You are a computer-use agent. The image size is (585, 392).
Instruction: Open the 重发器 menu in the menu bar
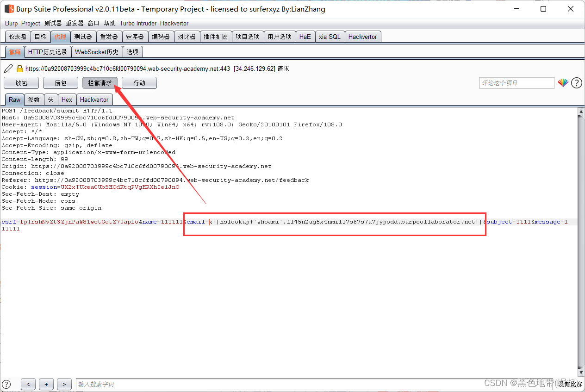tap(75, 23)
